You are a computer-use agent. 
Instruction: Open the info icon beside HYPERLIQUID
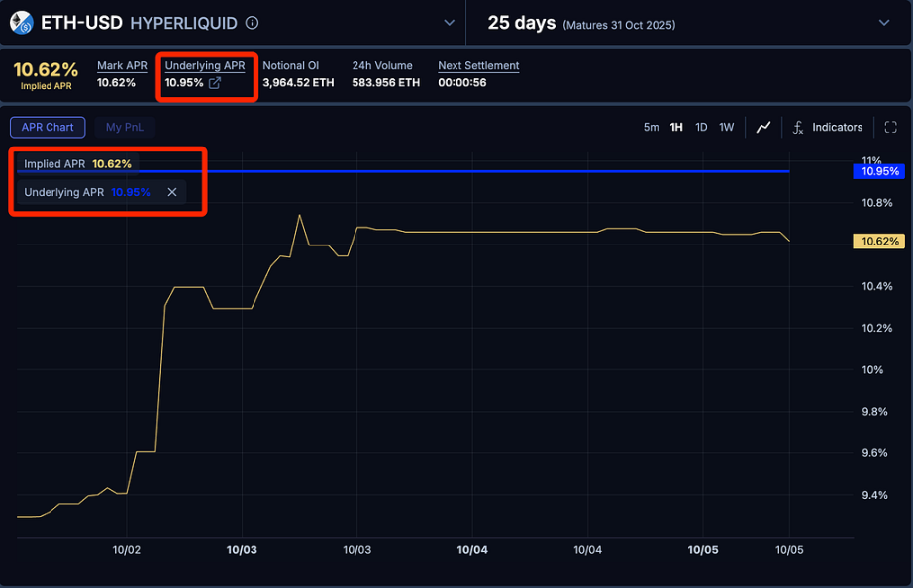(x=253, y=23)
